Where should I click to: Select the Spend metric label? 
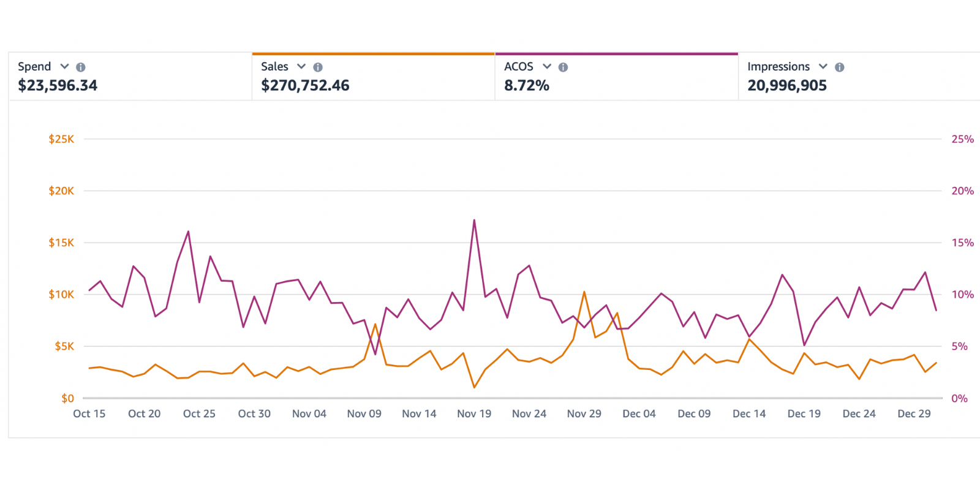click(x=34, y=67)
